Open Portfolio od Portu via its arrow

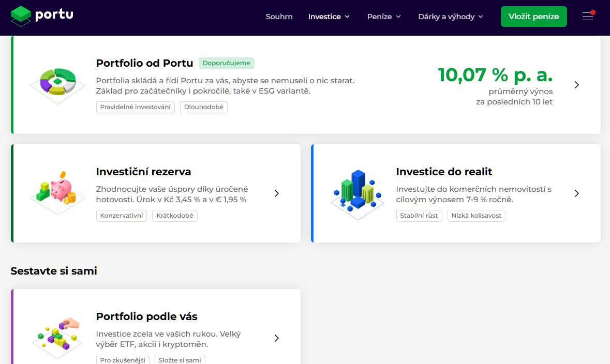click(576, 85)
